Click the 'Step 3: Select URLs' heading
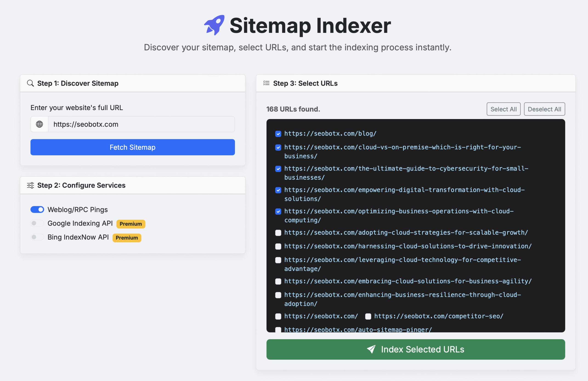588x381 pixels. coord(305,83)
